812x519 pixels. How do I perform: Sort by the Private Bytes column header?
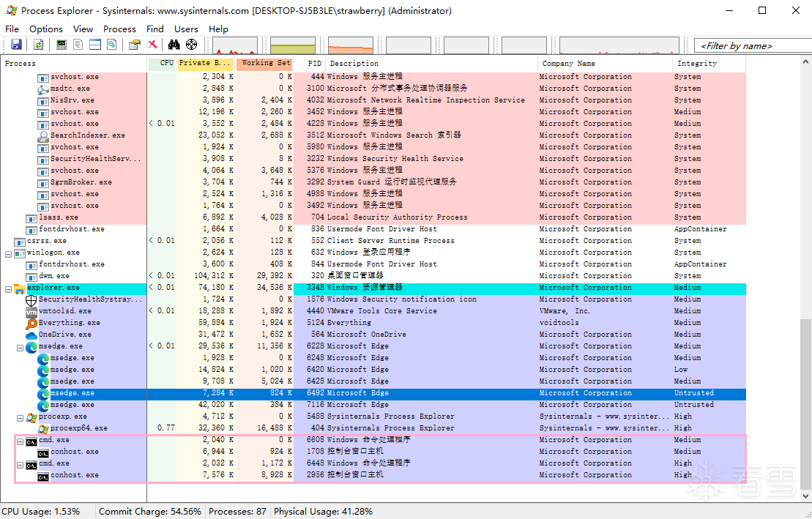point(206,63)
